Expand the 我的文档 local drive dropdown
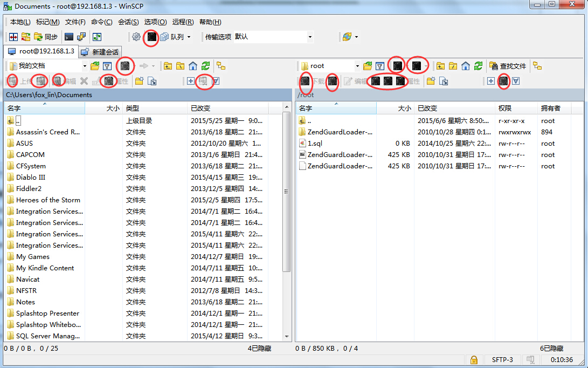The image size is (588, 368). 85,66
